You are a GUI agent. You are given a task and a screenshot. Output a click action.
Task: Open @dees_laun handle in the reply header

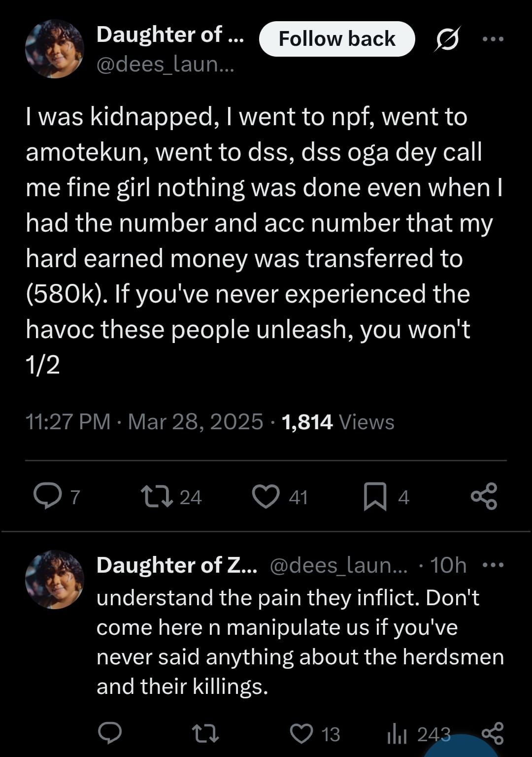339,565
